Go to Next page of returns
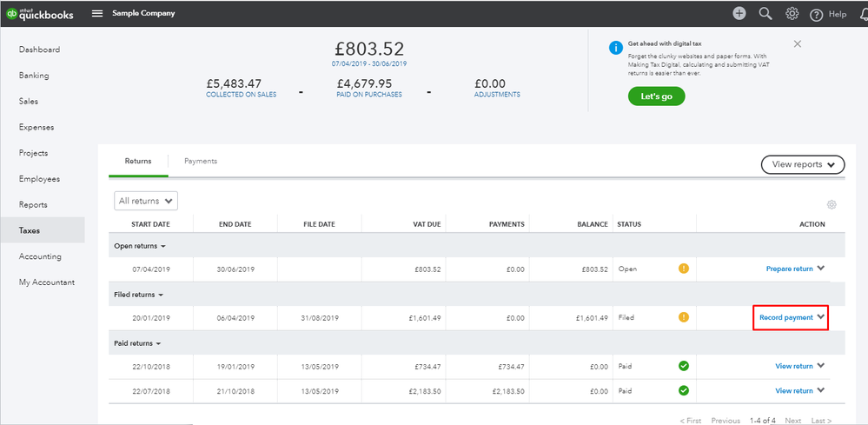Viewport: 868px width, 425px height. click(792, 421)
